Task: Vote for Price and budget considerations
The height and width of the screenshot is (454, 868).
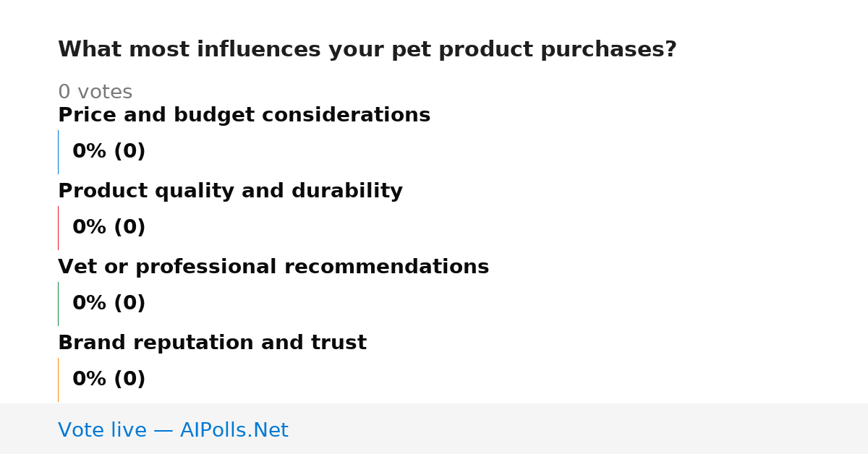Action: point(244,116)
